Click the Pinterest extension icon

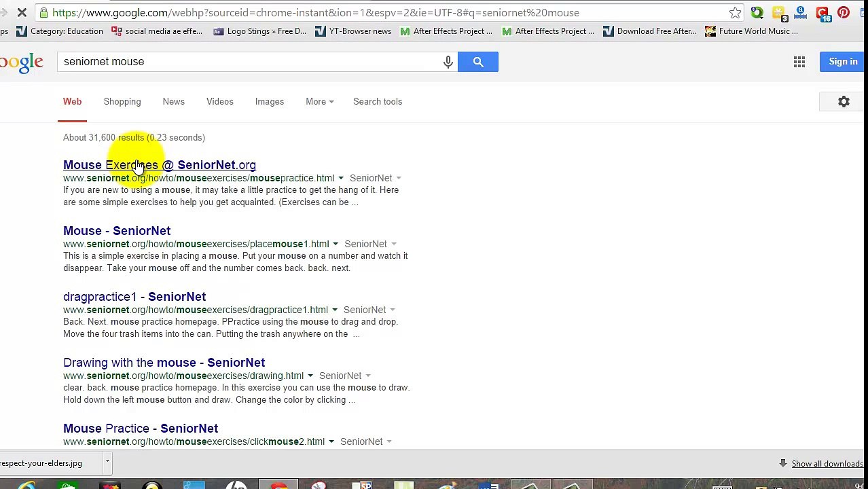[x=844, y=12]
